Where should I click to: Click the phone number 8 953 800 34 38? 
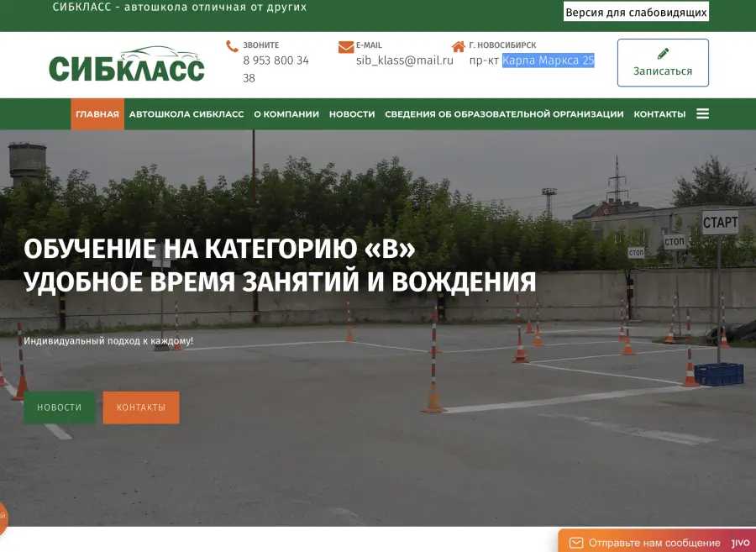(x=276, y=68)
